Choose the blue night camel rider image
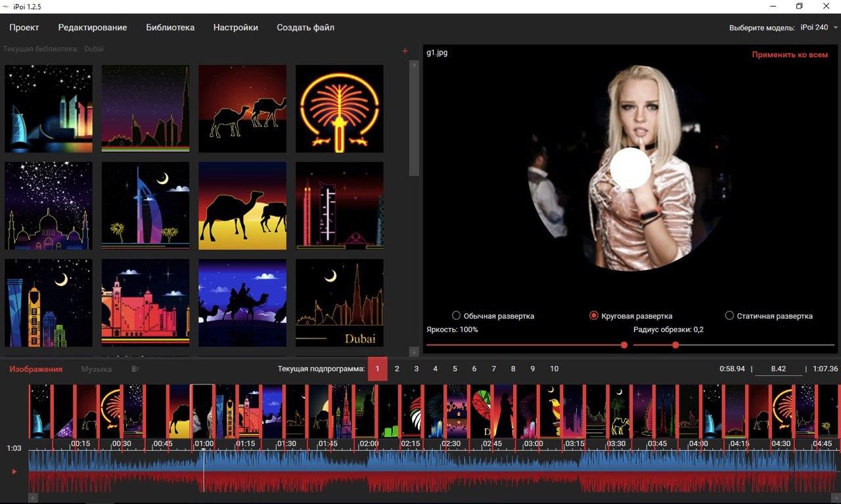This screenshot has width=841, height=504. coord(242,303)
